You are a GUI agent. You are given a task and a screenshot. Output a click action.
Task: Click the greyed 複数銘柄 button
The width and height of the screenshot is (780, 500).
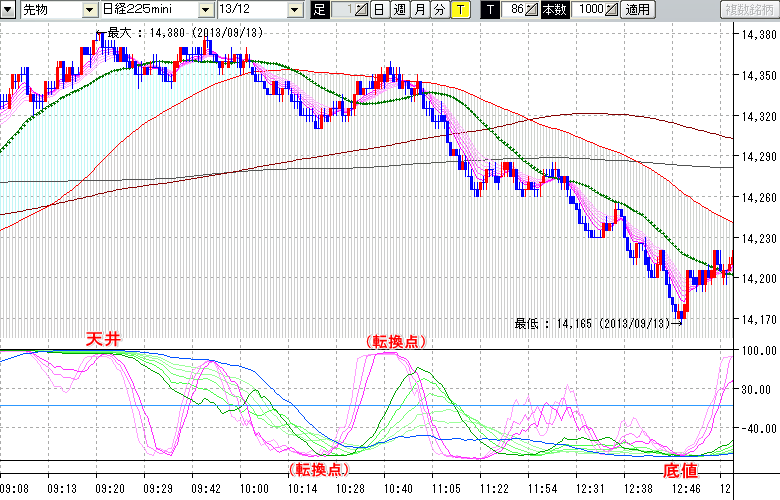[x=748, y=10]
